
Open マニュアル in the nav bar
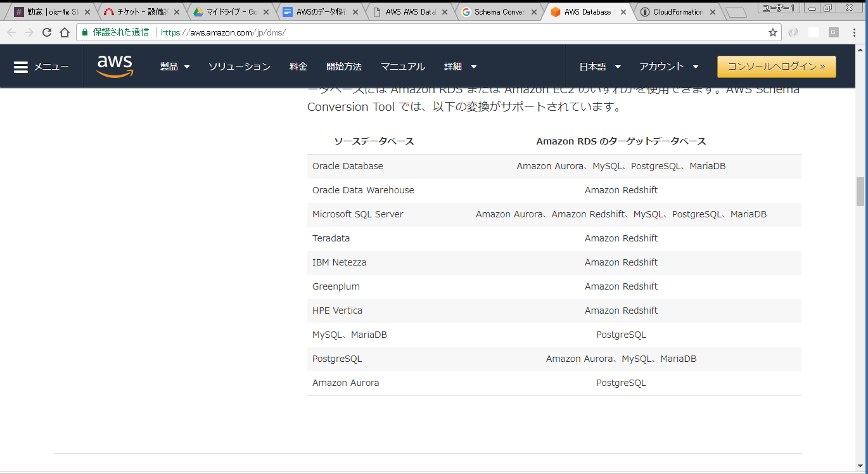click(x=403, y=67)
